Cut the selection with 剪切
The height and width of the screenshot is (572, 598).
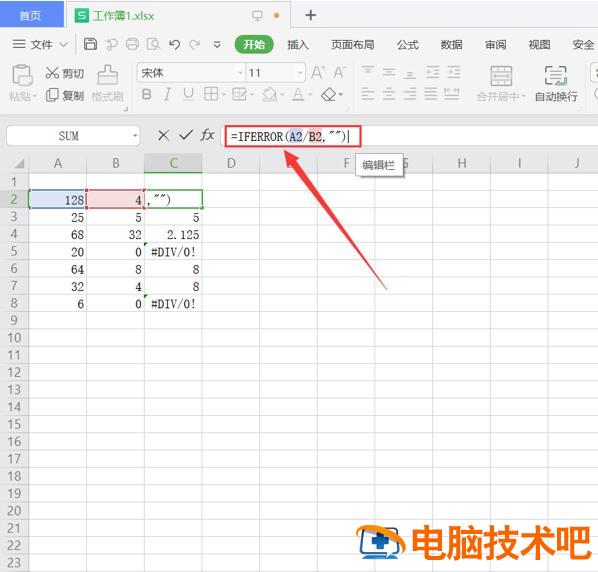coord(64,73)
